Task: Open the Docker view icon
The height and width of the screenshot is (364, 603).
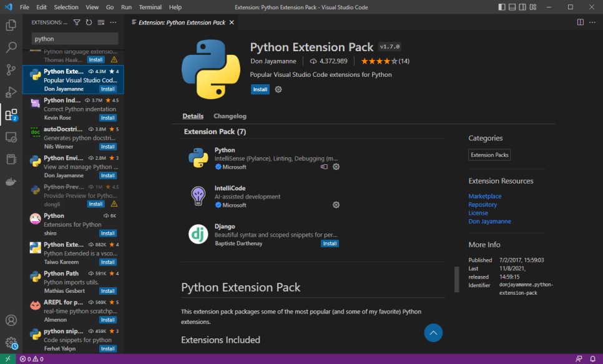Action: point(11,182)
